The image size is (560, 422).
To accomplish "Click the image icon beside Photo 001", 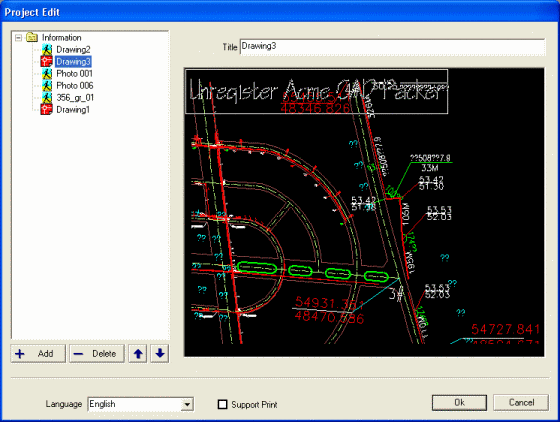I will (x=46, y=74).
